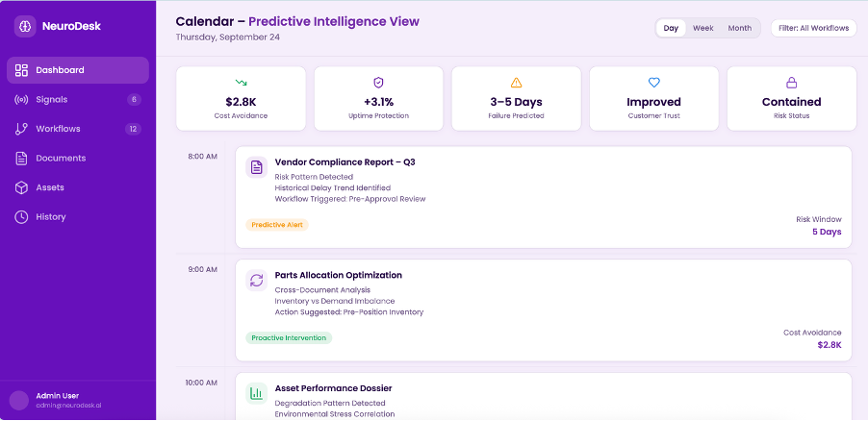The image size is (868, 421).
Task: Switch calendar to Day view
Action: (671, 28)
